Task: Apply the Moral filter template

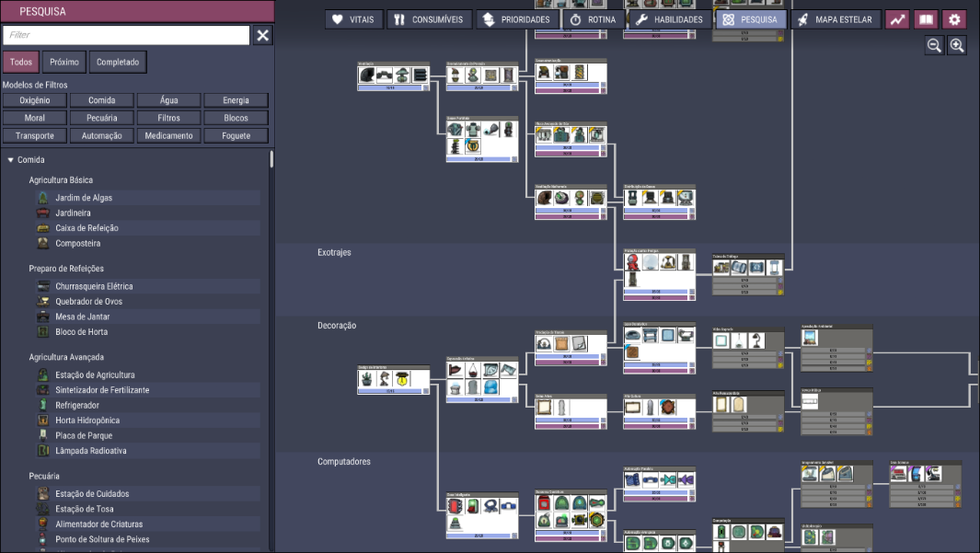Action: [34, 118]
